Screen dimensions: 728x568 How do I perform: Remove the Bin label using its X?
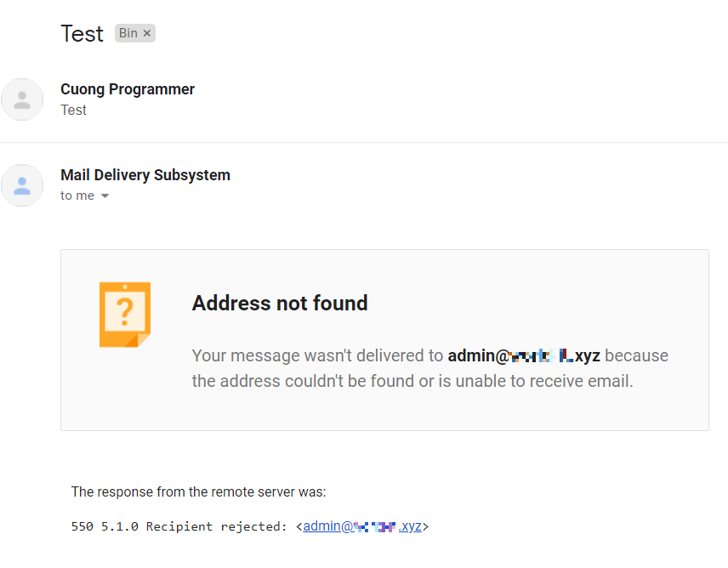147,33
